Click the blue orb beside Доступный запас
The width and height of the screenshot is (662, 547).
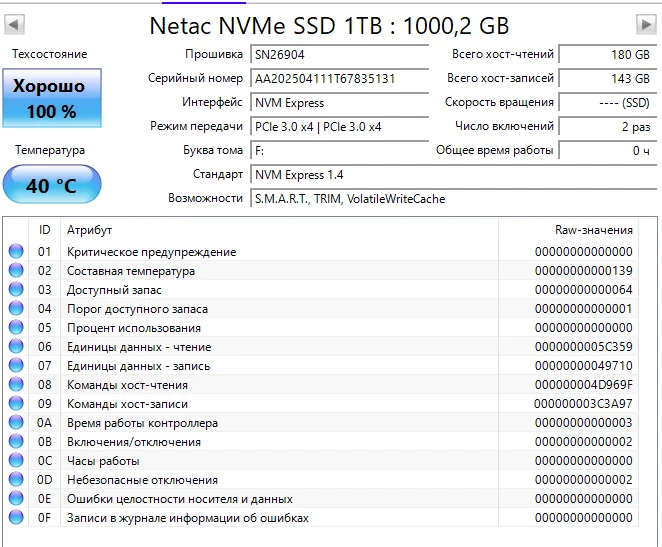pyautogui.click(x=16, y=290)
